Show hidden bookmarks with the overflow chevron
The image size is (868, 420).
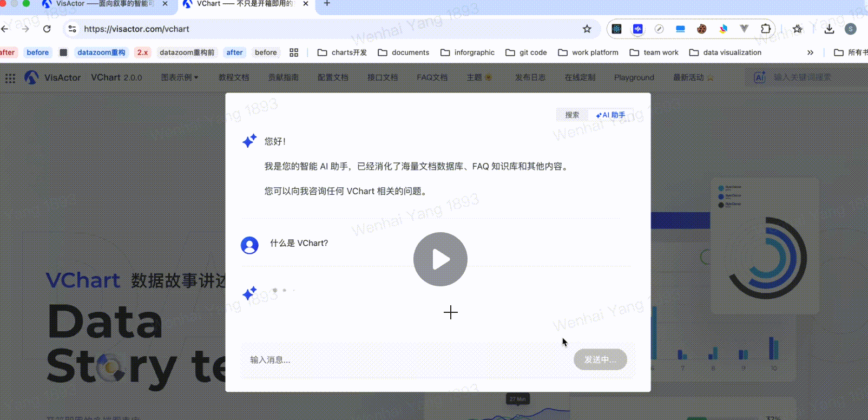[810, 52]
